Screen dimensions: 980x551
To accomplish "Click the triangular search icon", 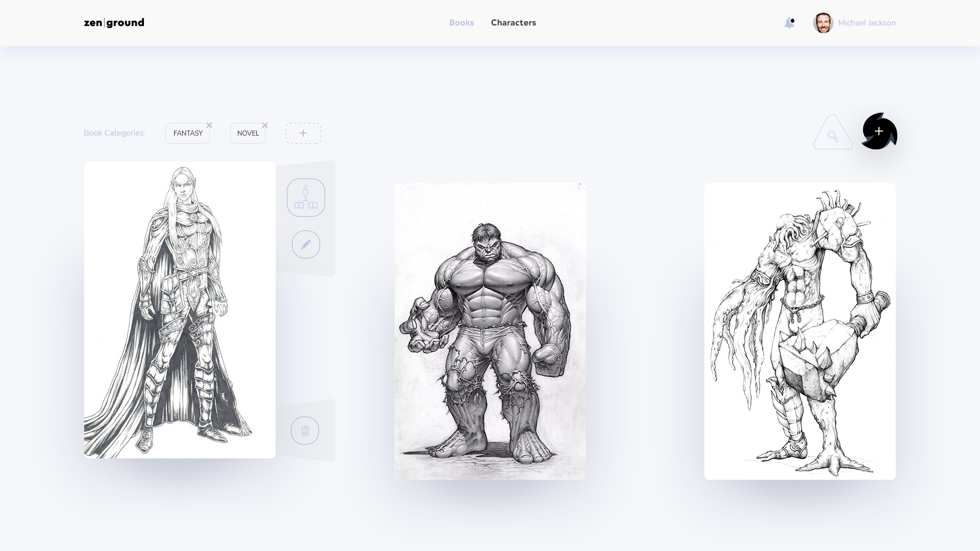I will [x=833, y=136].
